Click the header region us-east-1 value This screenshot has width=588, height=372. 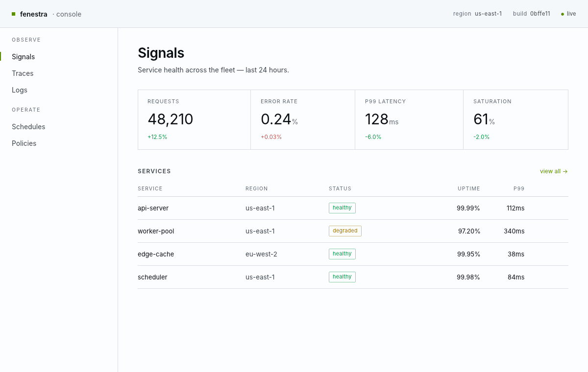pos(489,14)
